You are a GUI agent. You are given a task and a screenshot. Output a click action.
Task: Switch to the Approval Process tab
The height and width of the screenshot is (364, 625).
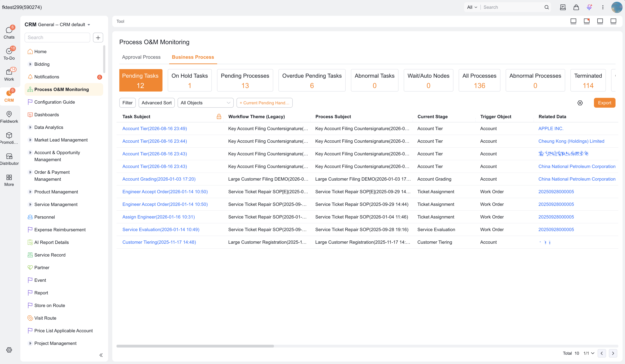(141, 57)
